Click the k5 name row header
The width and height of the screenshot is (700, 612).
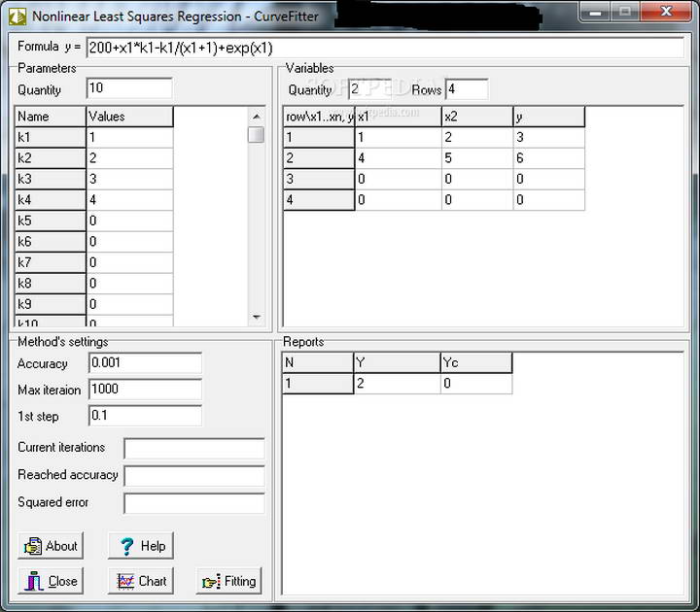(50, 221)
